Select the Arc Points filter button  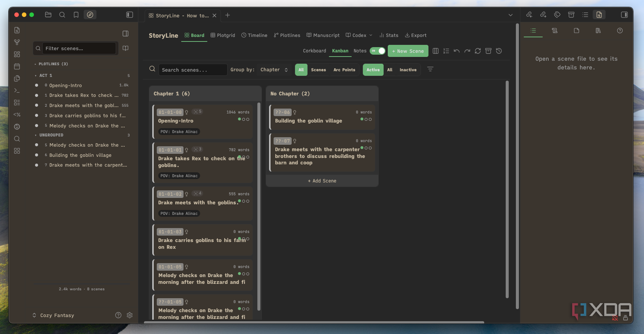344,70
